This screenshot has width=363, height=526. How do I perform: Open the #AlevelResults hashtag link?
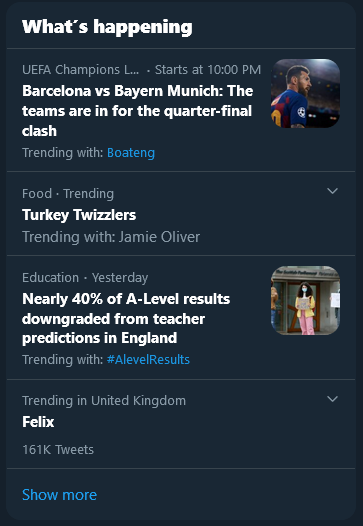(x=148, y=360)
